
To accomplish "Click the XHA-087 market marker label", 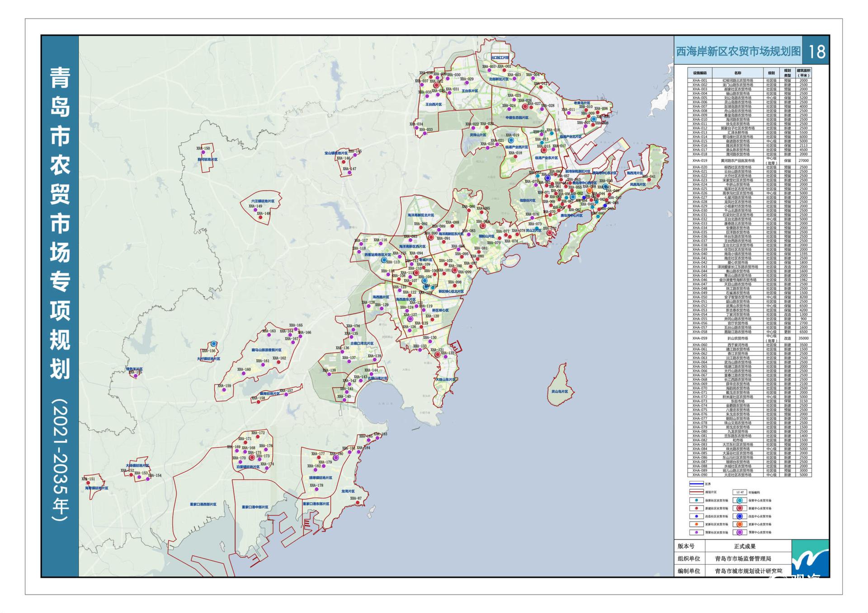I will click(356, 498).
